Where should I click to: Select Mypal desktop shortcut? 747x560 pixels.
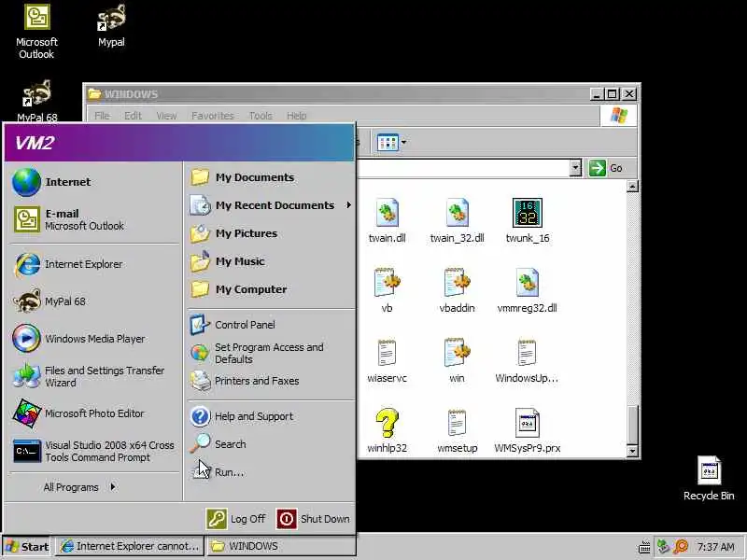pyautogui.click(x=111, y=26)
